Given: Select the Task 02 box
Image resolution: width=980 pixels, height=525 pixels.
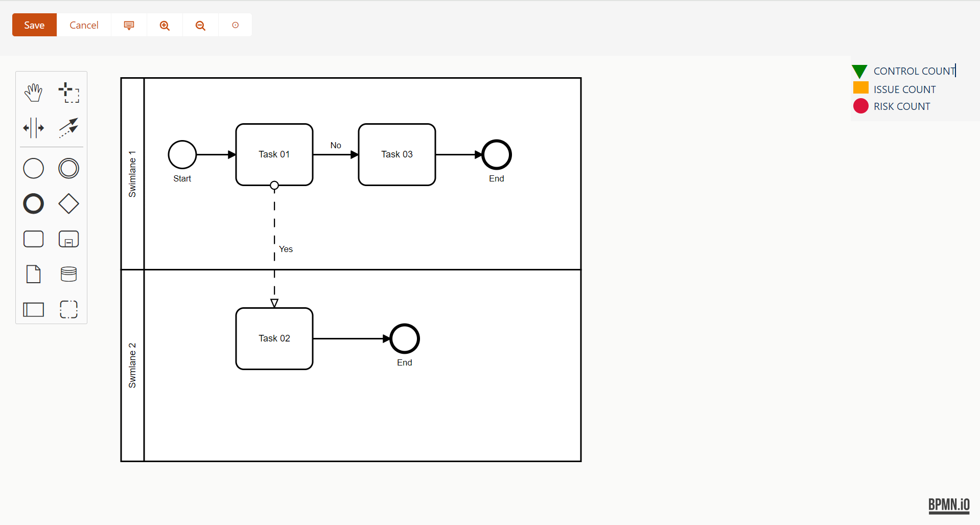Looking at the screenshot, I should pyautogui.click(x=274, y=338).
